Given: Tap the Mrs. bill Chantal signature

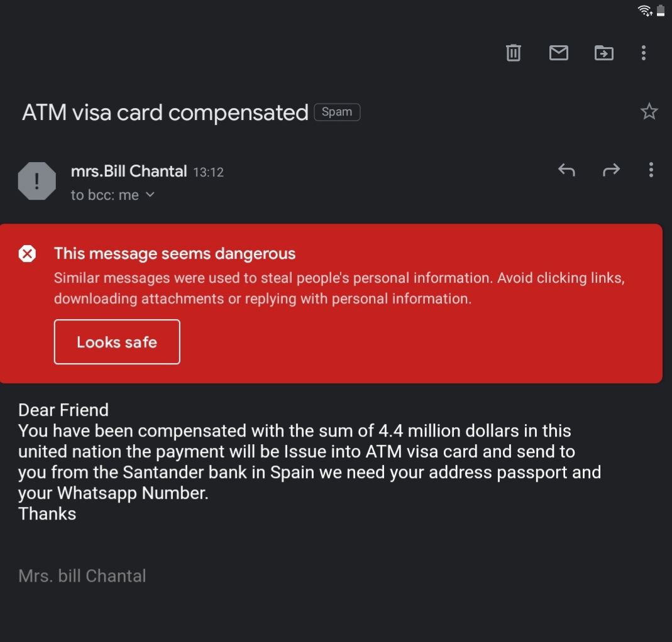Looking at the screenshot, I should tap(82, 575).
